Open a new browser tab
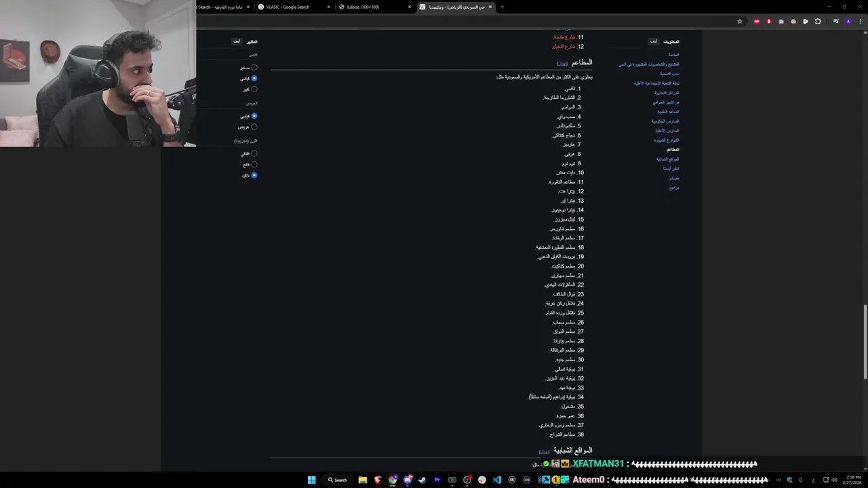 tap(502, 7)
